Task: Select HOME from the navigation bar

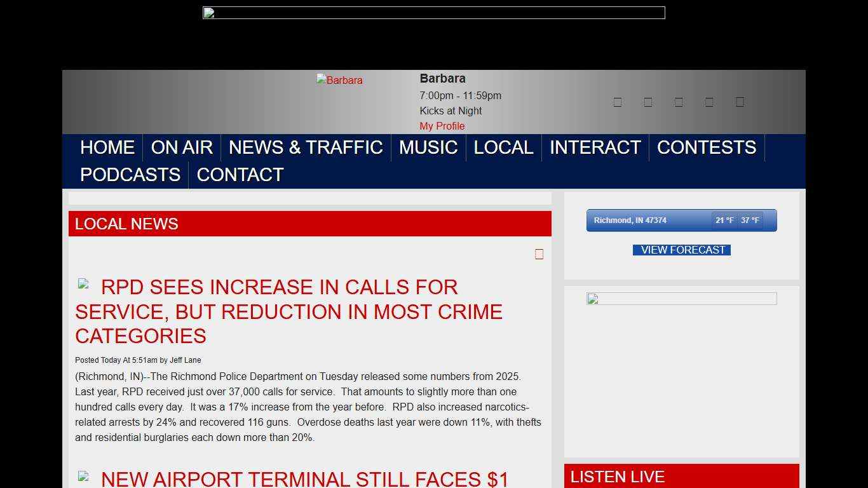Action: click(107, 147)
